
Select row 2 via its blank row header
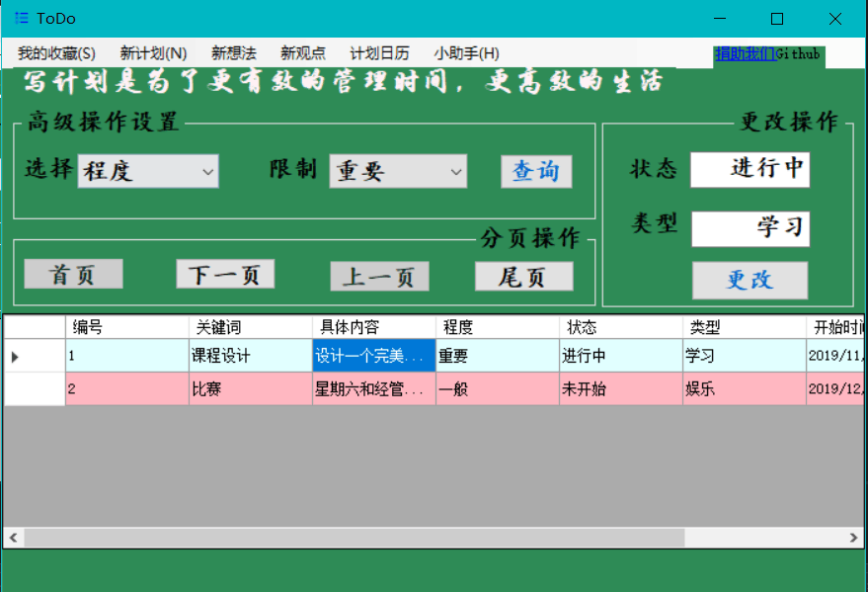[x=35, y=388]
